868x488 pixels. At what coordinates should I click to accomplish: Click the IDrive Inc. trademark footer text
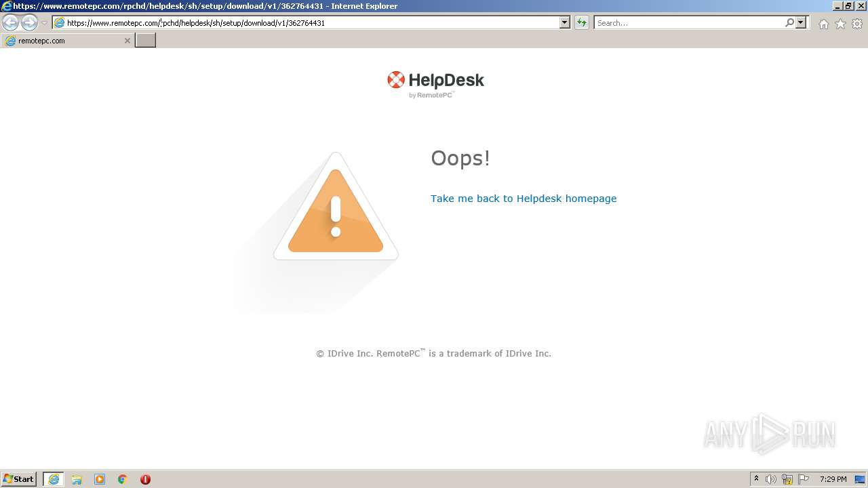click(x=433, y=353)
